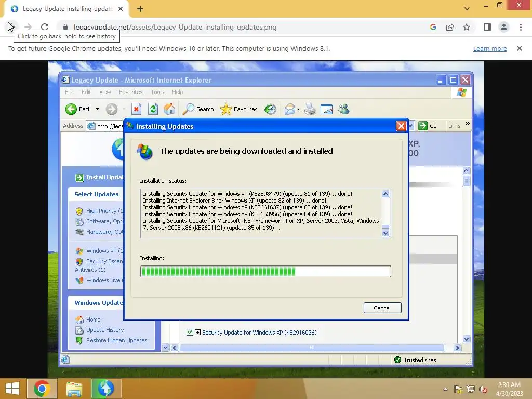Close the Installing Updates dialog
Screen dimensions: 532x399
[x=401, y=126]
